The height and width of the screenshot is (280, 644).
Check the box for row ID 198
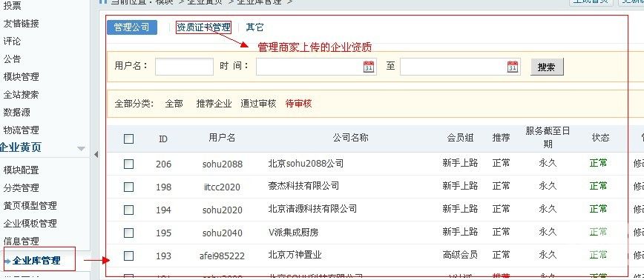point(128,187)
